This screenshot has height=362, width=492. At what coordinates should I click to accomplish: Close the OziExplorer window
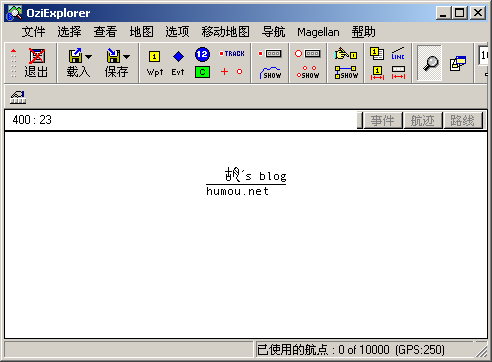click(x=478, y=13)
